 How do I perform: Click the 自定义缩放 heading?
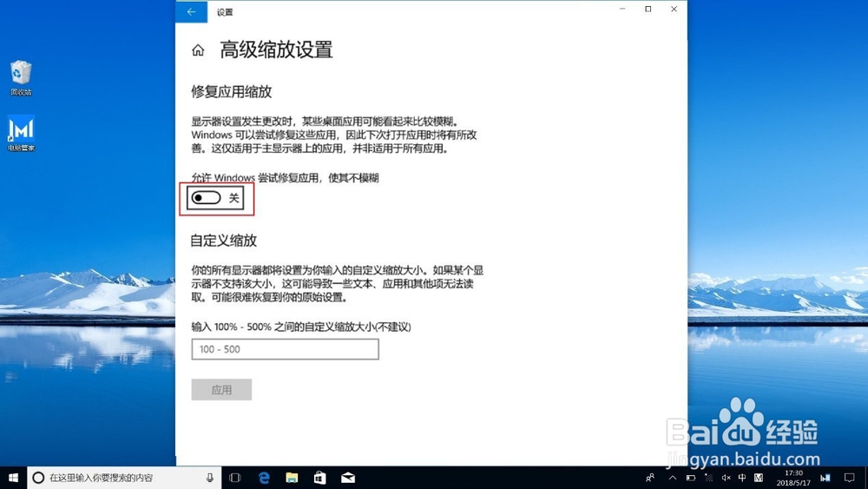pos(224,241)
